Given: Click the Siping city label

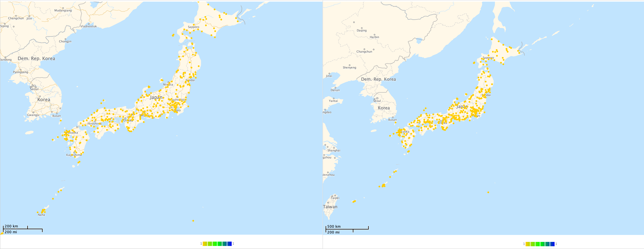Looking at the screenshot, I should (4, 26).
